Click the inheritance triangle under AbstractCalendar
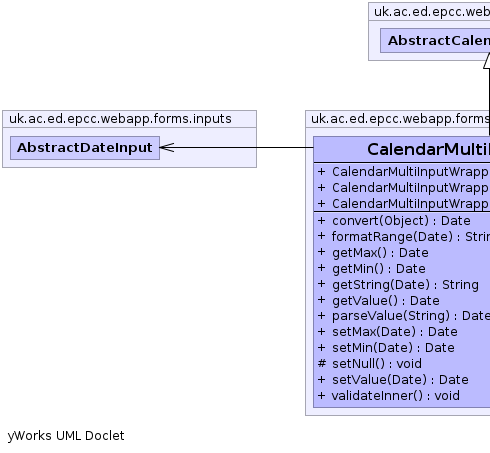 (487, 60)
